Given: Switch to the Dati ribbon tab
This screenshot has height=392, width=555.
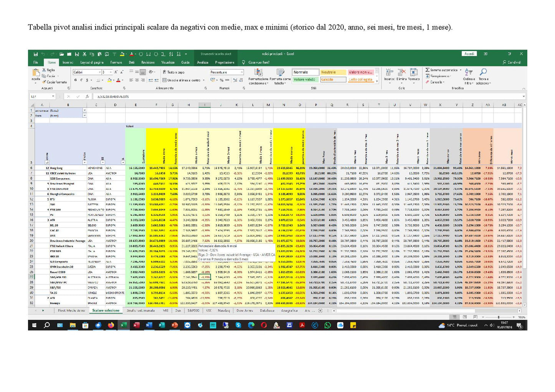Looking at the screenshot, I should pyautogui.click(x=132, y=63).
